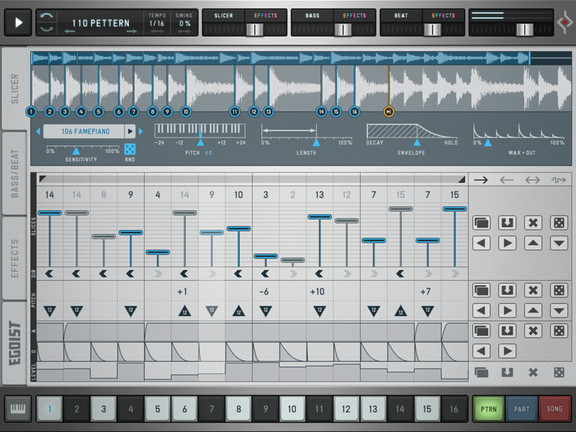
Task: Open the piano keyboard view
Action: tap(18, 408)
